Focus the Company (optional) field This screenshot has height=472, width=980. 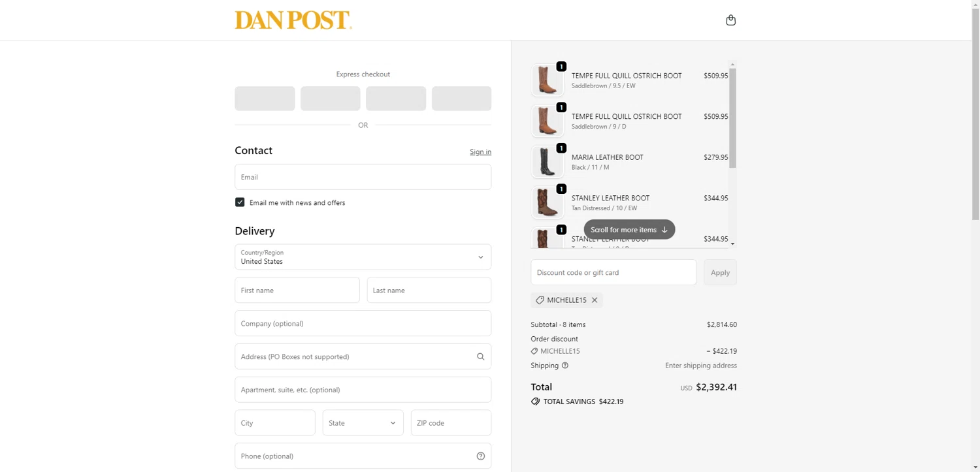tap(363, 324)
